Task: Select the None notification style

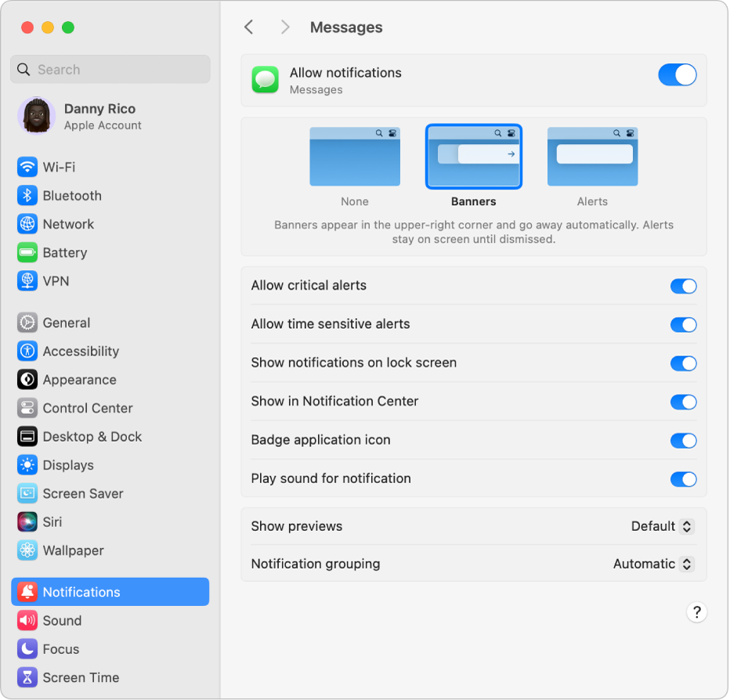Action: tap(354, 156)
